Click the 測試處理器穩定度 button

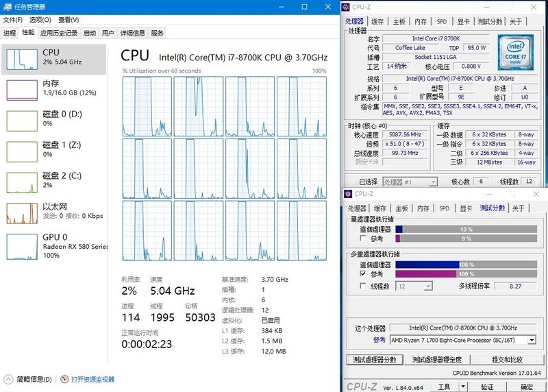[437, 360]
